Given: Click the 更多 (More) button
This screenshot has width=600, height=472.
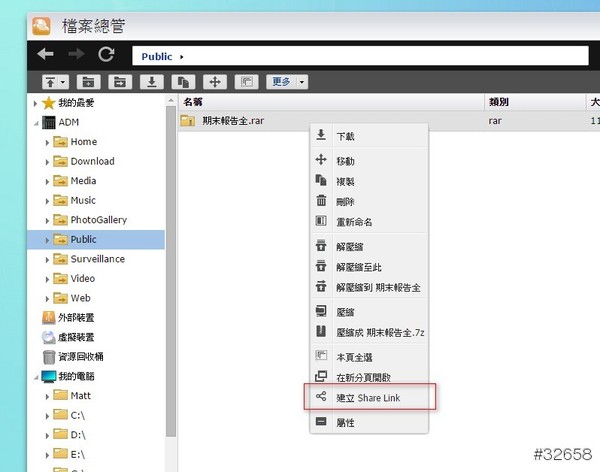Looking at the screenshot, I should coord(281,82).
